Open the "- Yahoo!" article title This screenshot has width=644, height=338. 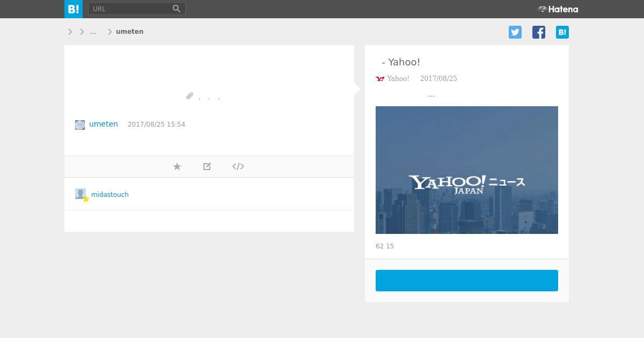click(x=400, y=62)
